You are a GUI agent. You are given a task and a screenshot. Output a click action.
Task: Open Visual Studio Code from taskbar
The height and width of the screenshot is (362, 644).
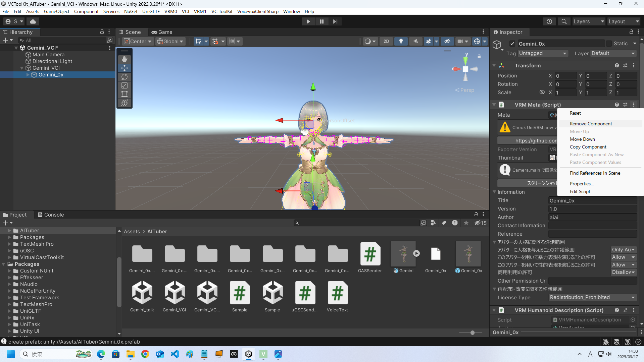click(x=175, y=354)
